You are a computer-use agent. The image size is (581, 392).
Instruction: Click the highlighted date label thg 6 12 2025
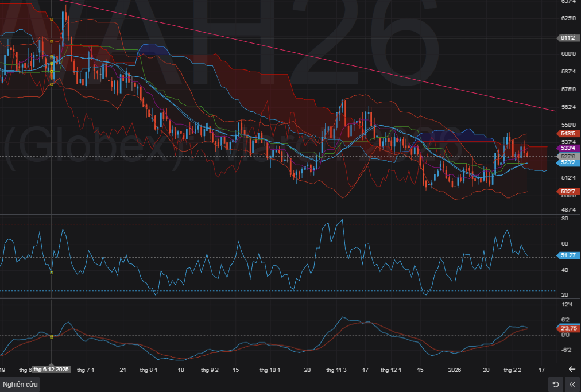[x=51, y=370]
